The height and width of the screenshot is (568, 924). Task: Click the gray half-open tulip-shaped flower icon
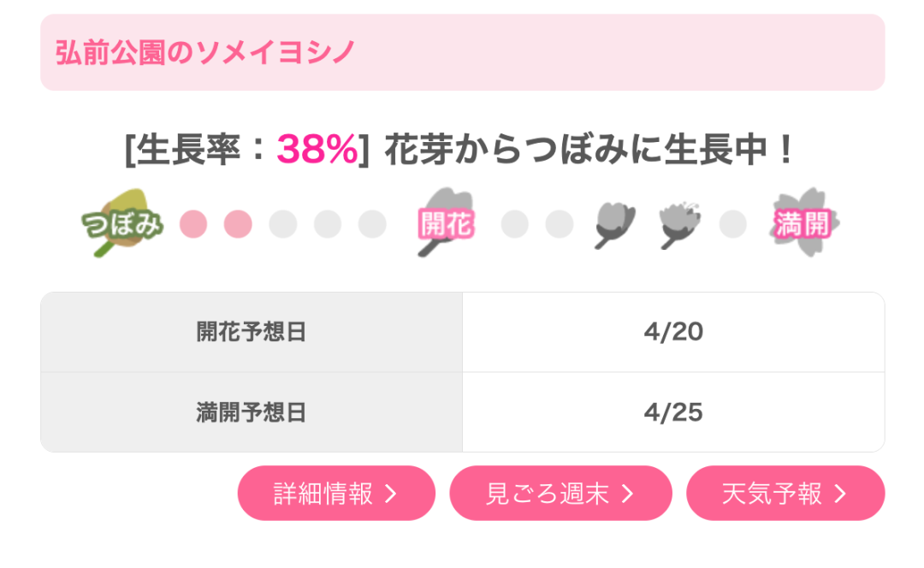(614, 224)
